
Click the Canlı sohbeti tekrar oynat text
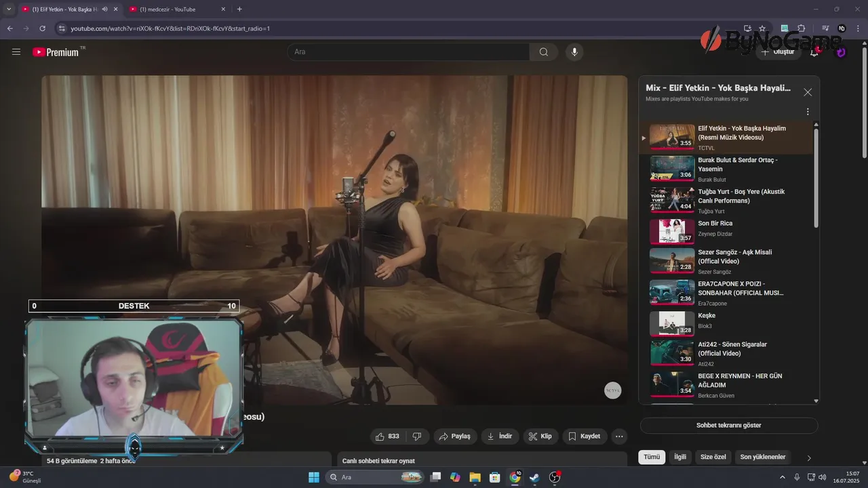(378, 461)
